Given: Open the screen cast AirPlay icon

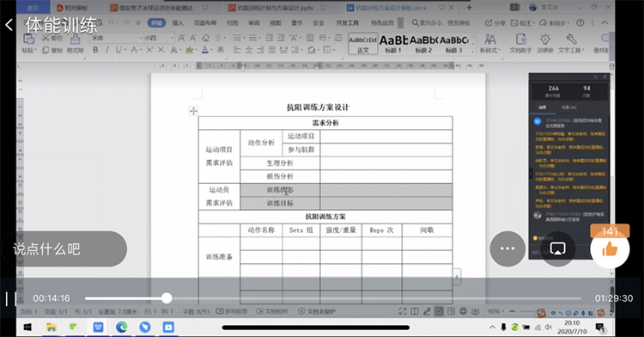Looking at the screenshot, I should pos(558,248).
